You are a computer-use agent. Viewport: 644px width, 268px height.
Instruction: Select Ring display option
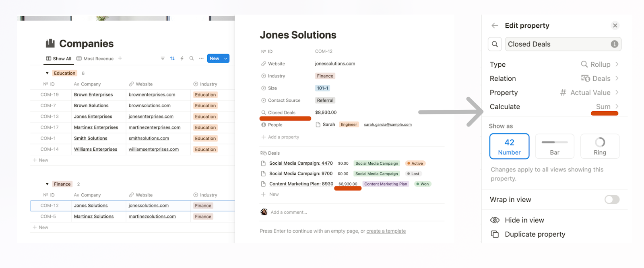click(x=600, y=146)
